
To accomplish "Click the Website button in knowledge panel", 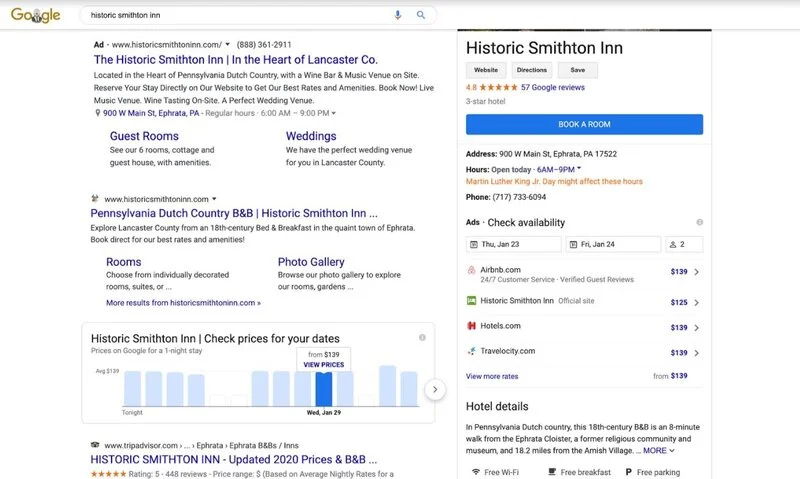I will (486, 70).
